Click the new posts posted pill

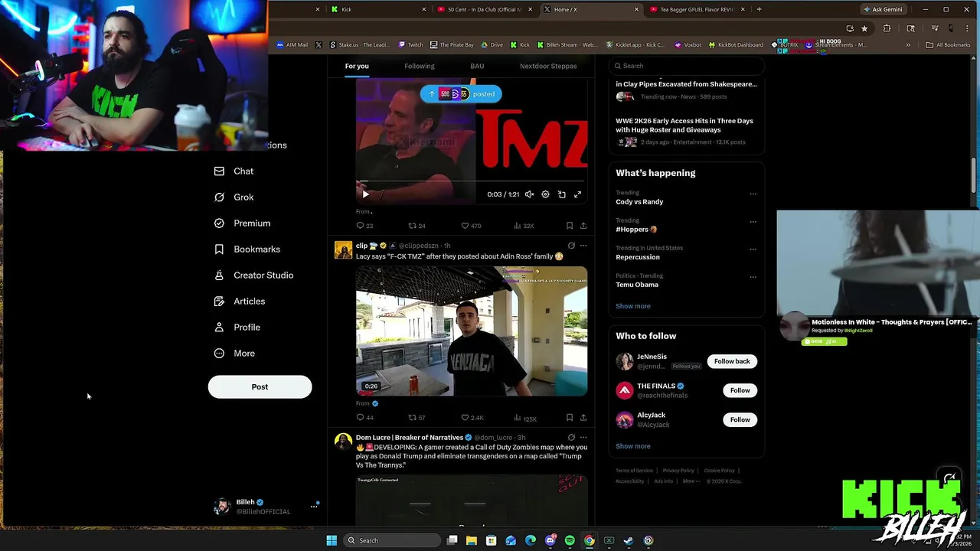pos(461,94)
